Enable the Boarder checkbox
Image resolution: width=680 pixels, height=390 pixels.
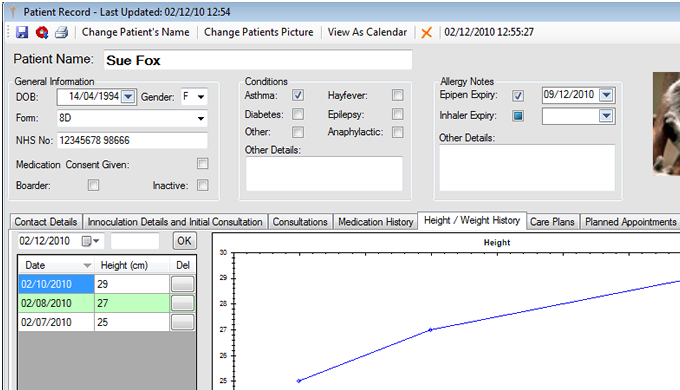(93, 185)
